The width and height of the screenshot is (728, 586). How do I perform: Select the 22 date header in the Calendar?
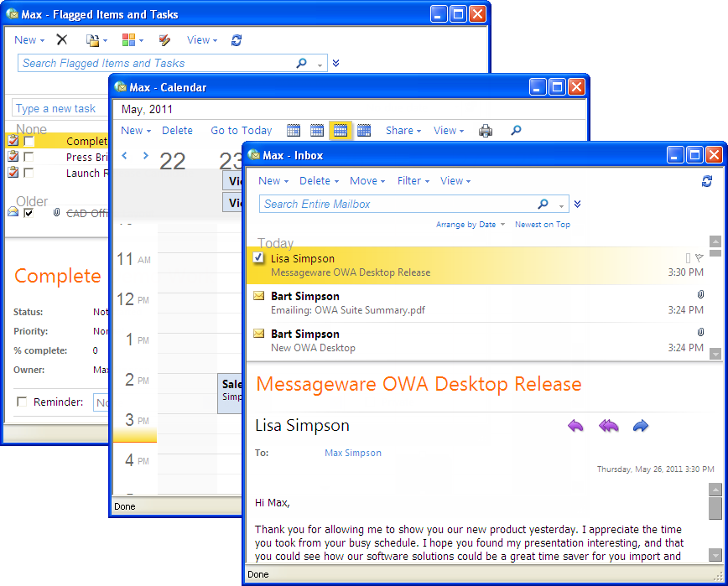[x=172, y=162]
